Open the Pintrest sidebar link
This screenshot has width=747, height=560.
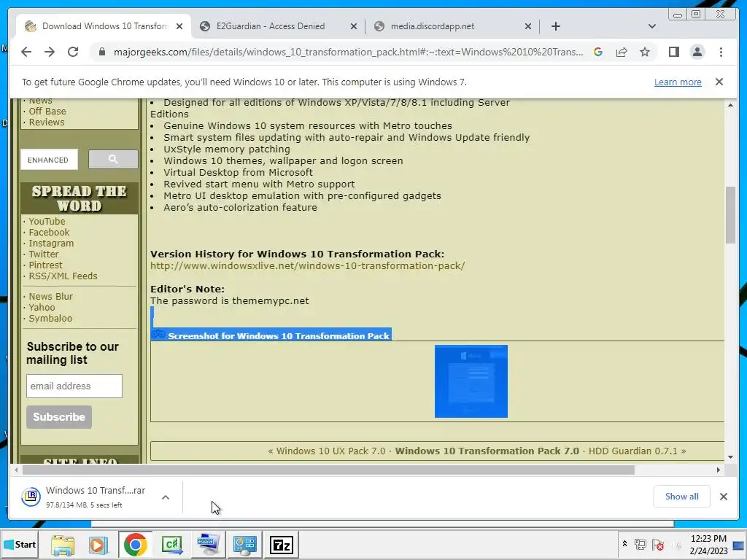[45, 265]
